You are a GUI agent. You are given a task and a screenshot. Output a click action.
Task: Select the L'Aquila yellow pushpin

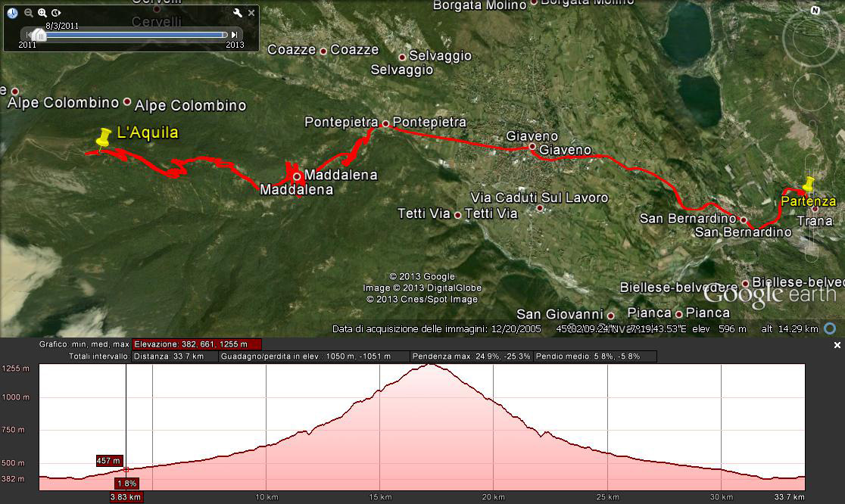point(104,138)
